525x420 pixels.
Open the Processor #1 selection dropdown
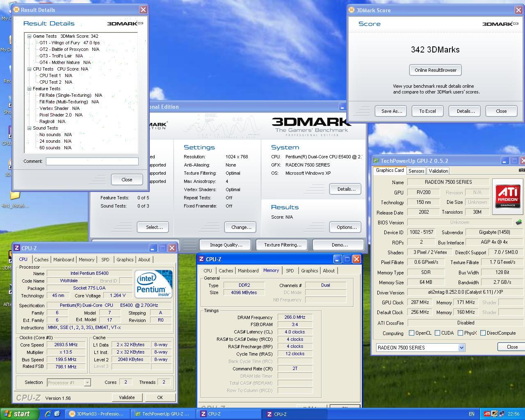pyautogui.click(x=87, y=382)
